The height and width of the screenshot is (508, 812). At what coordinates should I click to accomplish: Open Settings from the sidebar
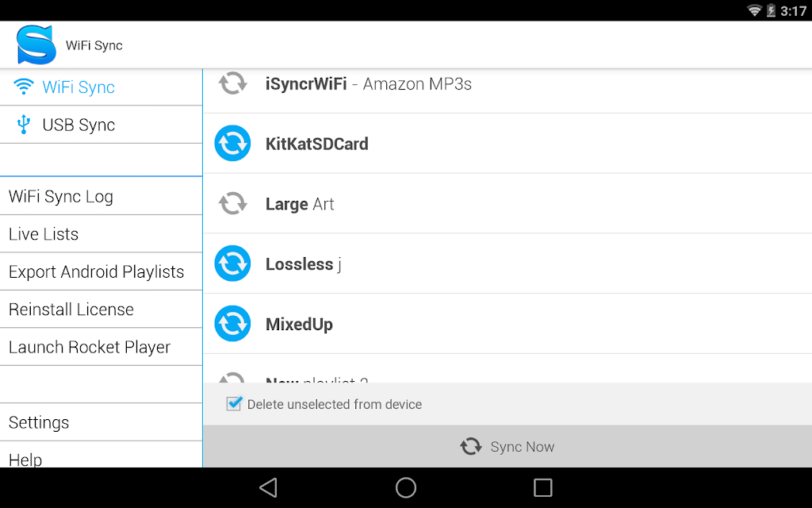[x=101, y=422]
